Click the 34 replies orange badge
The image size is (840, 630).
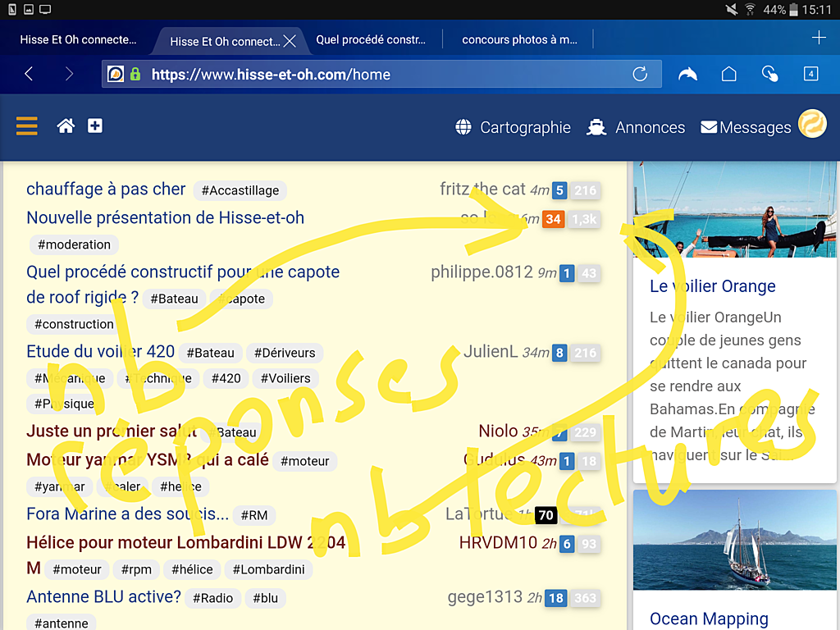pos(553,219)
